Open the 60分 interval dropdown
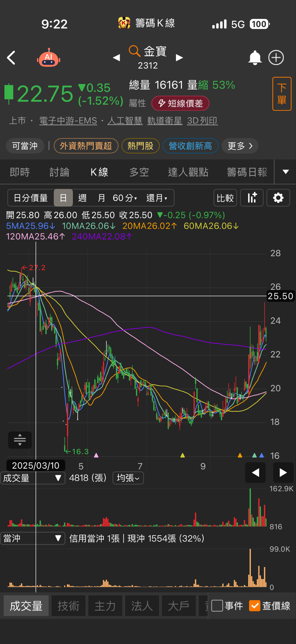 tap(125, 198)
